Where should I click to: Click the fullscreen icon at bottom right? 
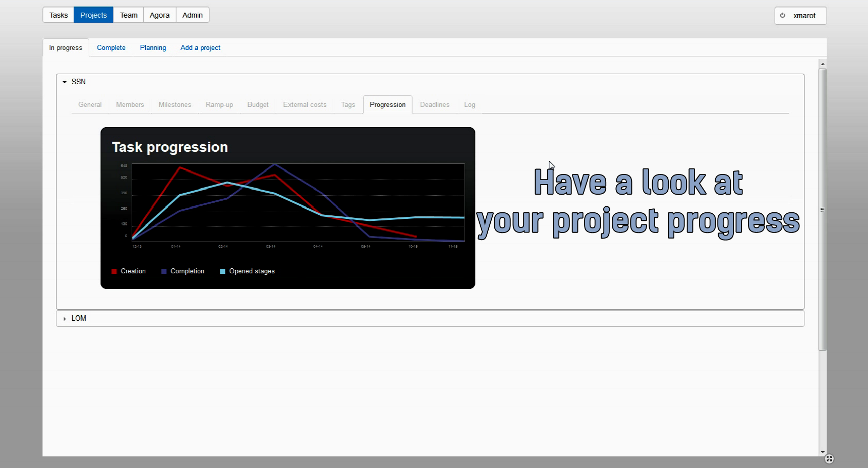[x=829, y=459]
